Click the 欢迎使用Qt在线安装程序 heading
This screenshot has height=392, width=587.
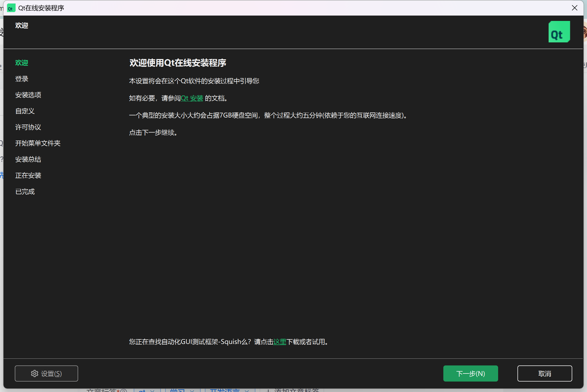pos(178,63)
